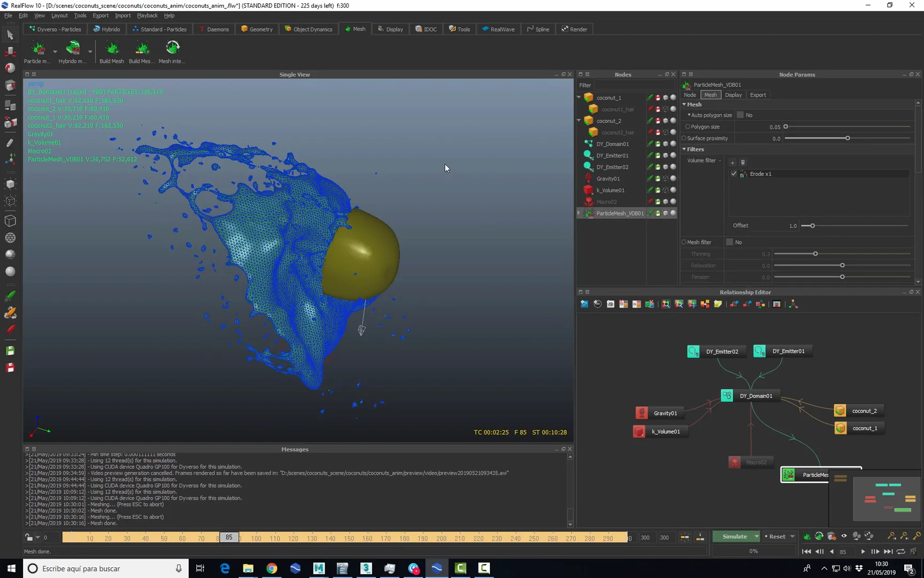Switch to the Display tab in Node Params
924x578 pixels.
click(x=733, y=95)
